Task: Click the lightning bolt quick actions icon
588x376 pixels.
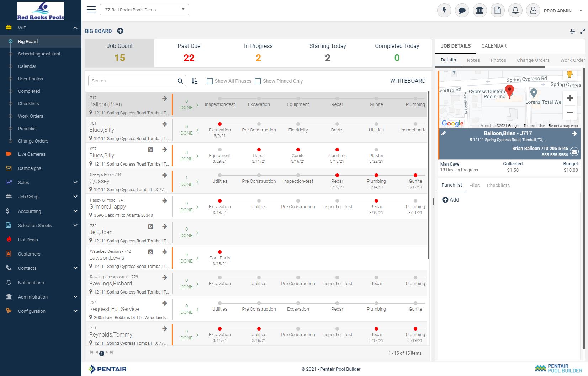Action: point(444,10)
